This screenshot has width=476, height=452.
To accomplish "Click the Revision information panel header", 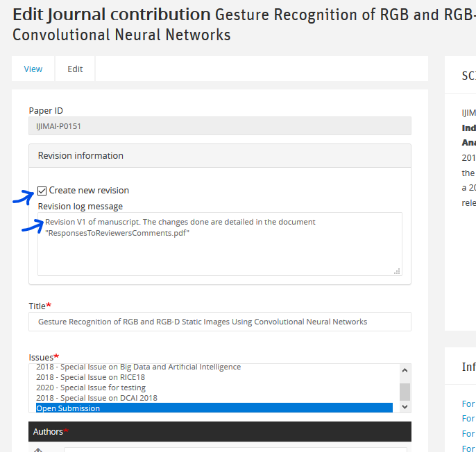I will (220, 155).
